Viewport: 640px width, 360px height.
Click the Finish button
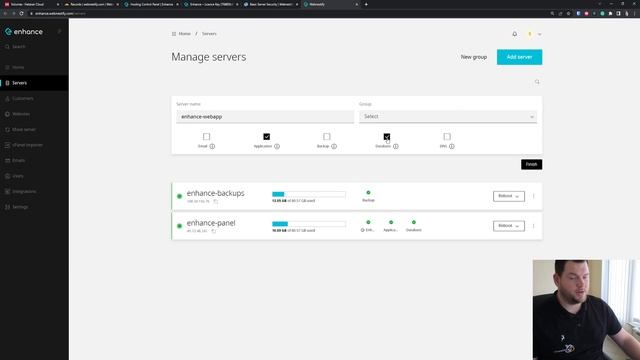pos(531,164)
